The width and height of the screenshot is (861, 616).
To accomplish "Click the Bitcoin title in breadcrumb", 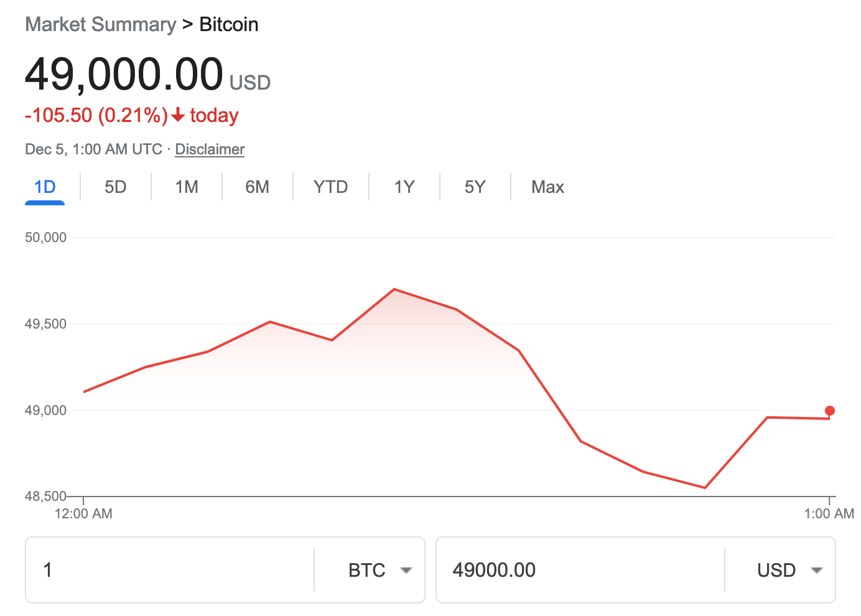I will (x=228, y=25).
